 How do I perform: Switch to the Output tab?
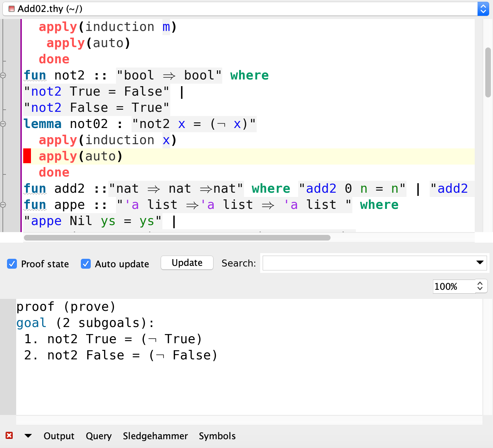[x=59, y=436]
